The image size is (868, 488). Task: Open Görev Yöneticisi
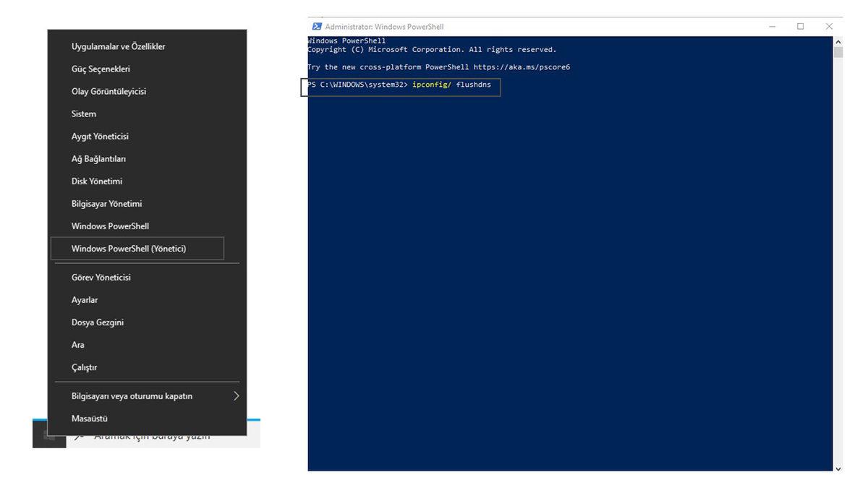[101, 278]
